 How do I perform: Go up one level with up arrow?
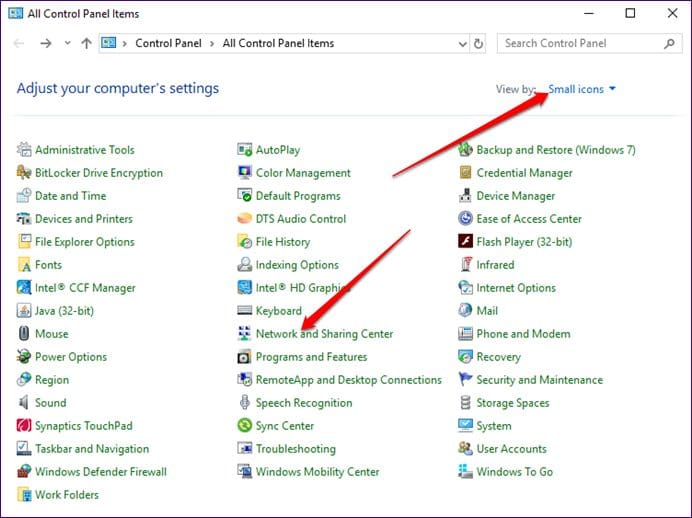click(86, 43)
